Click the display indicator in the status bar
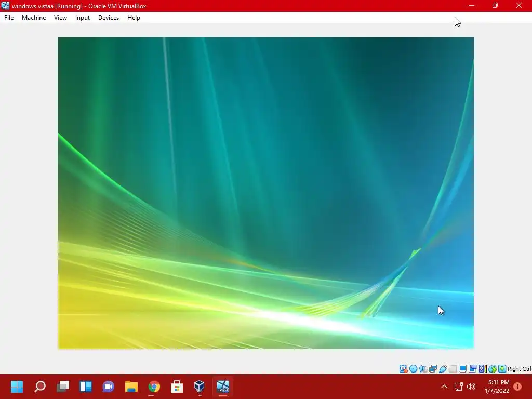Image resolution: width=532 pixels, height=399 pixels. click(462, 369)
